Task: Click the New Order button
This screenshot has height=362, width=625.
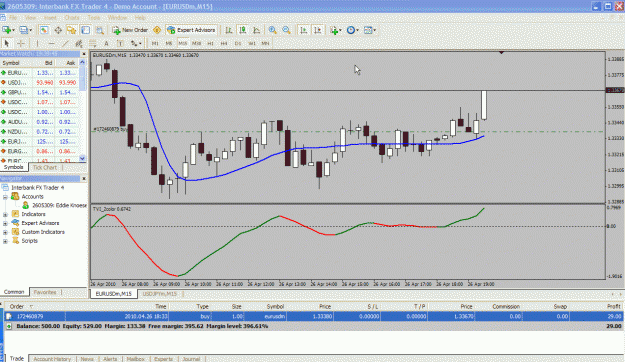Action: pos(130,30)
